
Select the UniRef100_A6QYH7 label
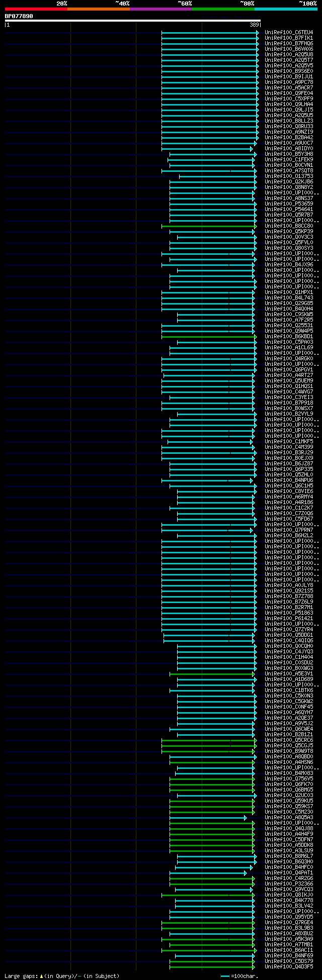click(x=289, y=713)
